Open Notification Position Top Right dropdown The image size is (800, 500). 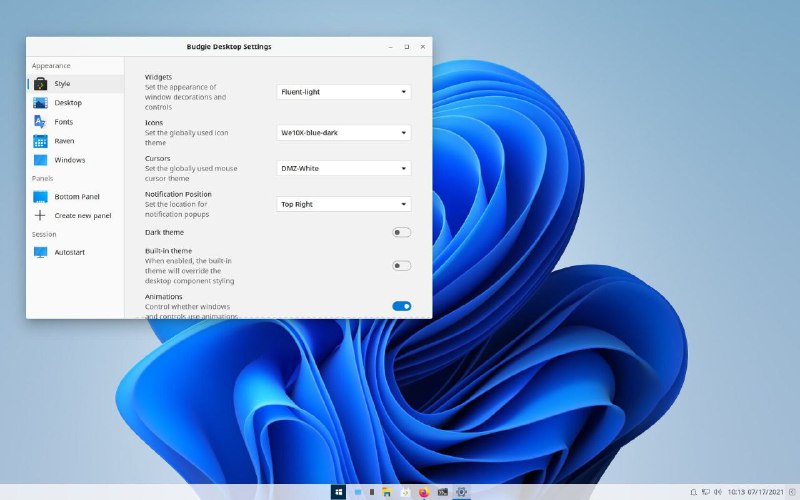point(343,204)
